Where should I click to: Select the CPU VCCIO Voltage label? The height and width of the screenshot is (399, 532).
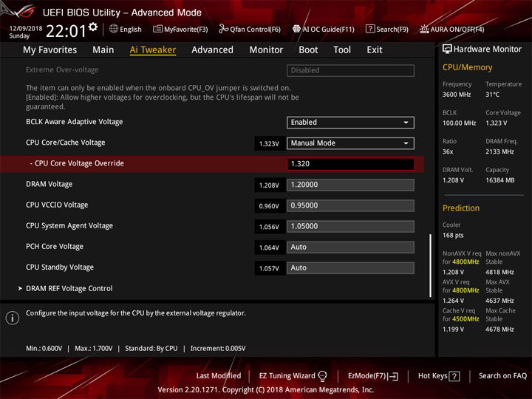[x=57, y=205]
